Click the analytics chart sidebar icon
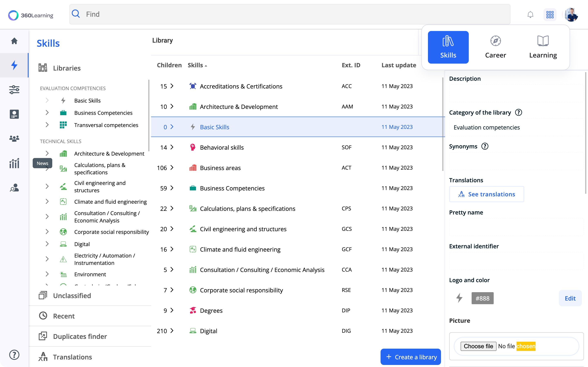Screen dimensions: 588x367 coord(14,163)
